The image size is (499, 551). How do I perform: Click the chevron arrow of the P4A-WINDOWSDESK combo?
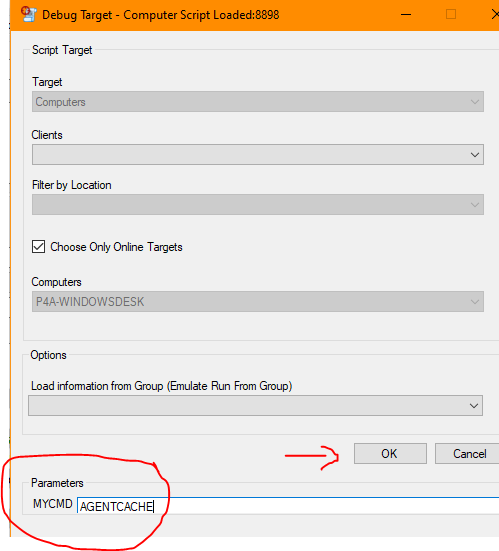(475, 302)
